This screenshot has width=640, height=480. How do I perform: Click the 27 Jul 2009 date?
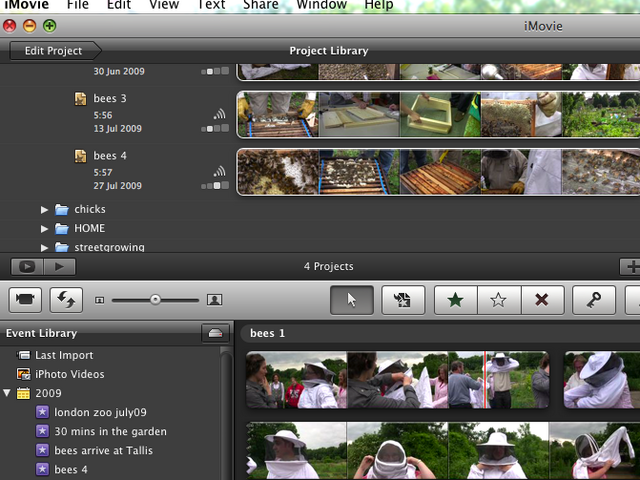[118, 186]
